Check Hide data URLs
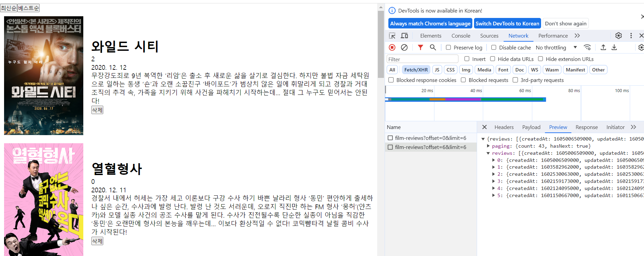This screenshot has height=256, width=644. [493, 59]
